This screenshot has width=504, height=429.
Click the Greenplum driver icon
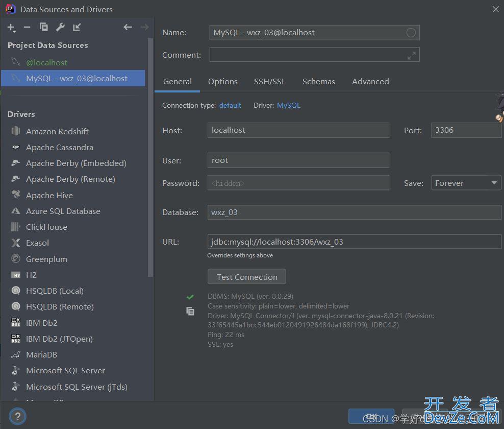point(15,259)
